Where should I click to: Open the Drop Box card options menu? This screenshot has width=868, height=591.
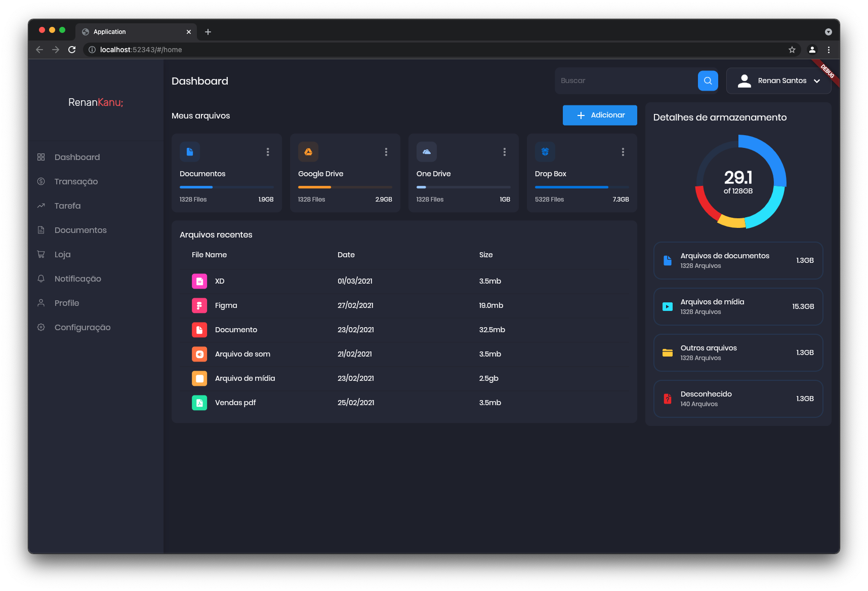[623, 151]
